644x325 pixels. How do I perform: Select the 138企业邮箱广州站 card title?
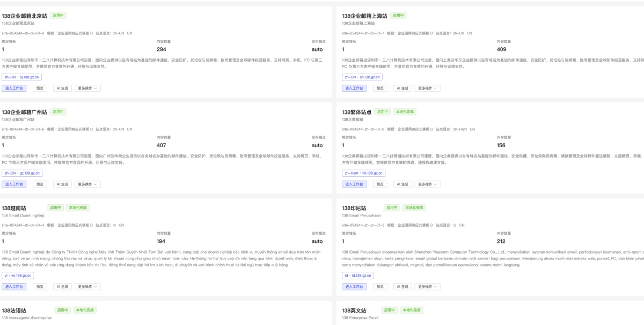pyautogui.click(x=24, y=112)
